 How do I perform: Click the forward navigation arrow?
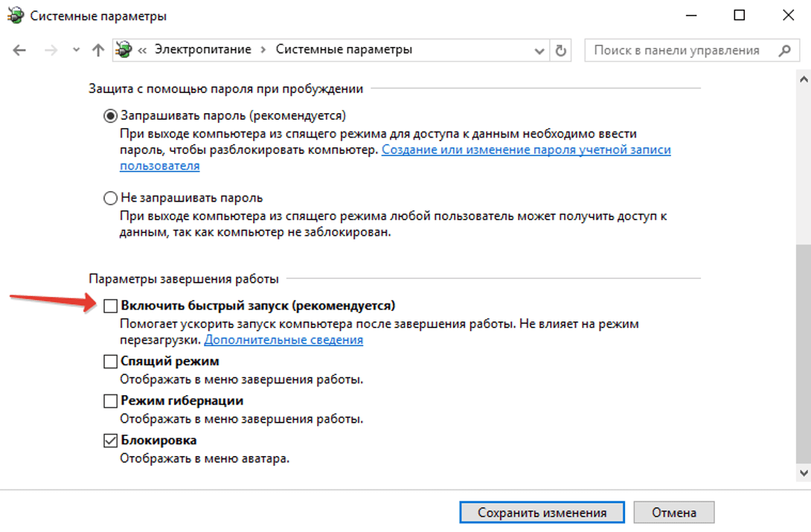point(51,50)
